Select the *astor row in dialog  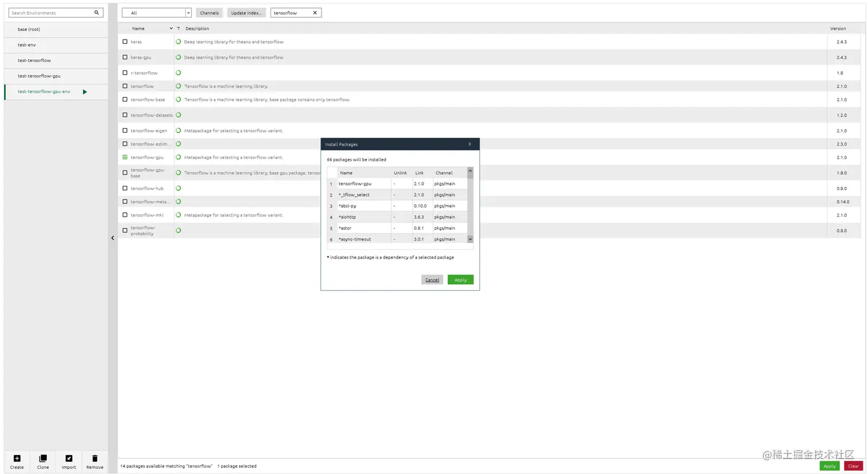(397, 228)
